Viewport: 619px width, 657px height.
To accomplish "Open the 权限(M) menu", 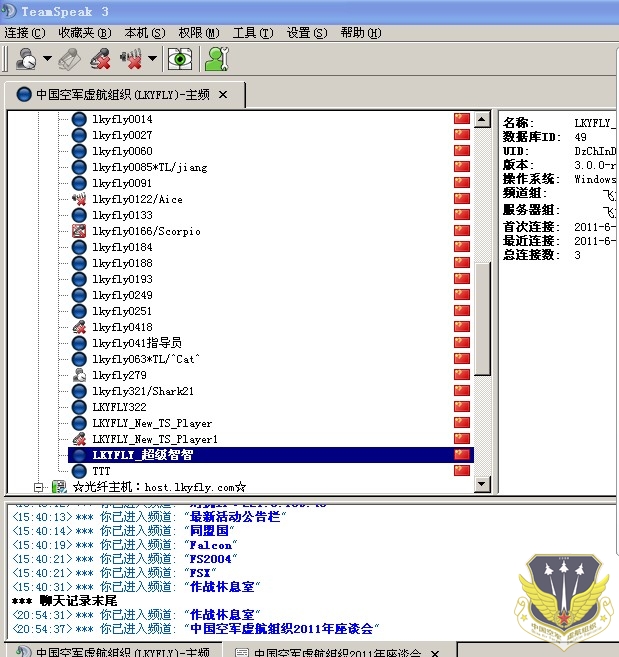I will tap(199, 33).
